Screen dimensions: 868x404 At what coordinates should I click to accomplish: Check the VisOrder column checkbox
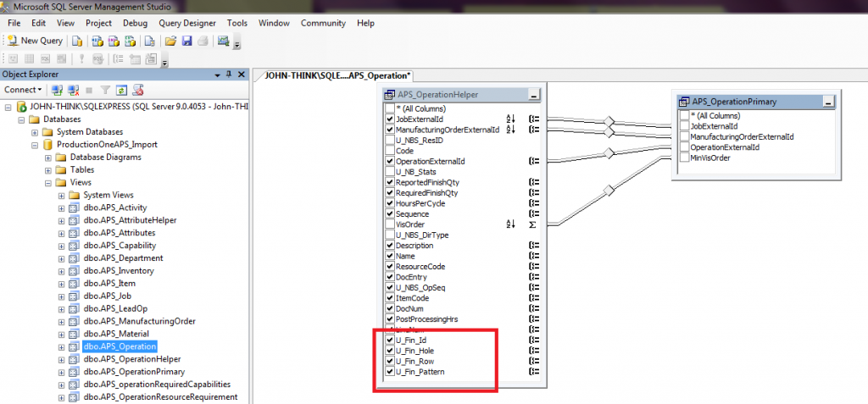[x=390, y=224]
